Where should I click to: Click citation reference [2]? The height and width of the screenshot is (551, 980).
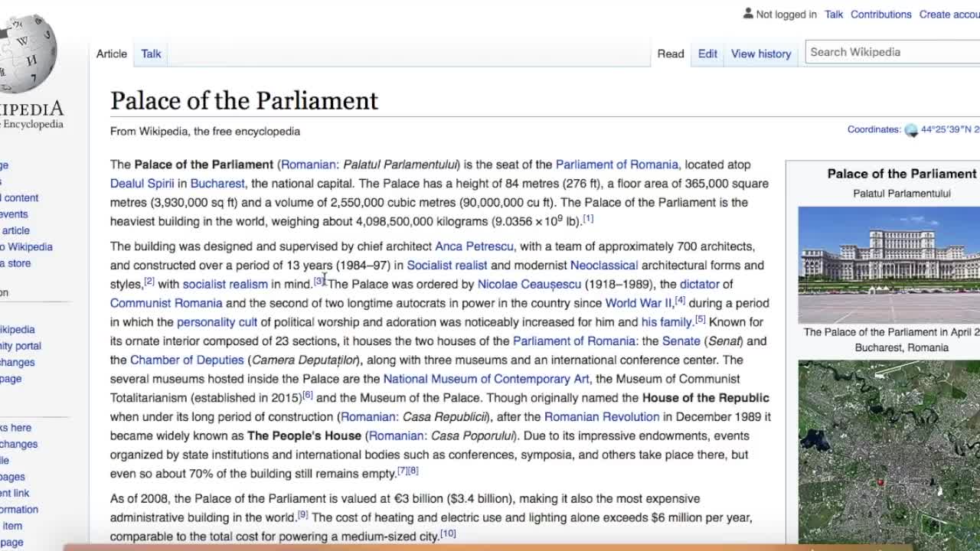coord(149,282)
